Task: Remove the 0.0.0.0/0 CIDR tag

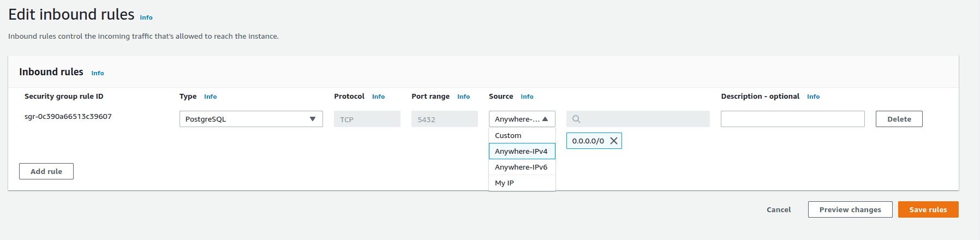Action: [614, 141]
